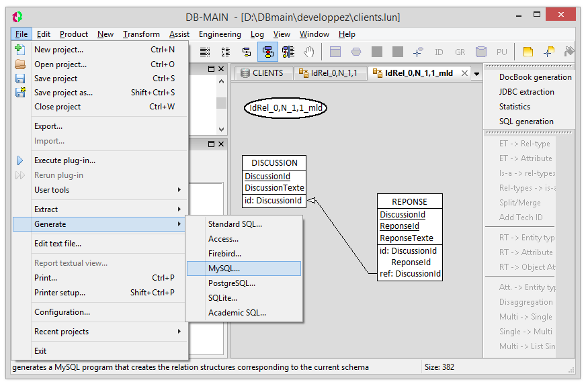Click the New project plus icon
The height and width of the screenshot is (388, 588).
[x=20, y=50]
